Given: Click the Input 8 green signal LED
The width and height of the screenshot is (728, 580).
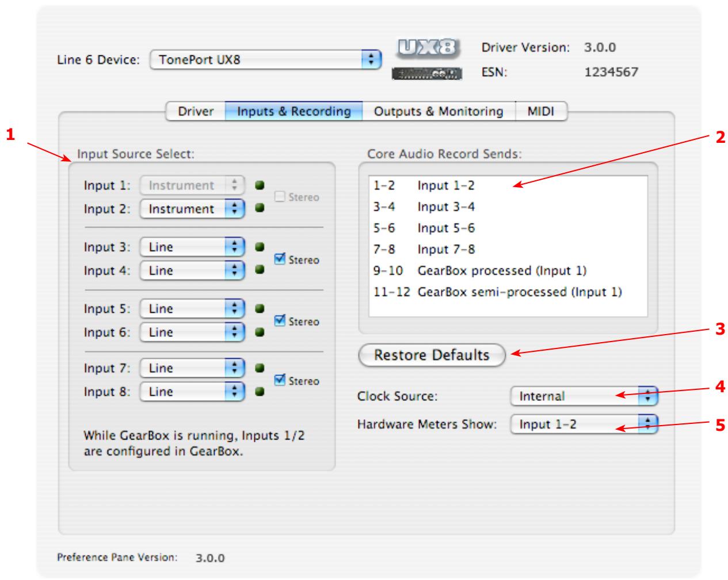Looking at the screenshot, I should click(x=259, y=392).
